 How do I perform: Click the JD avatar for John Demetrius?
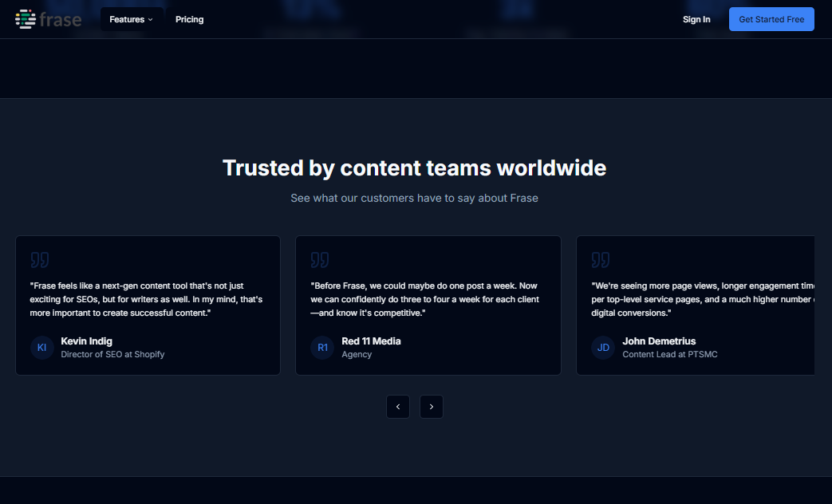click(x=603, y=348)
